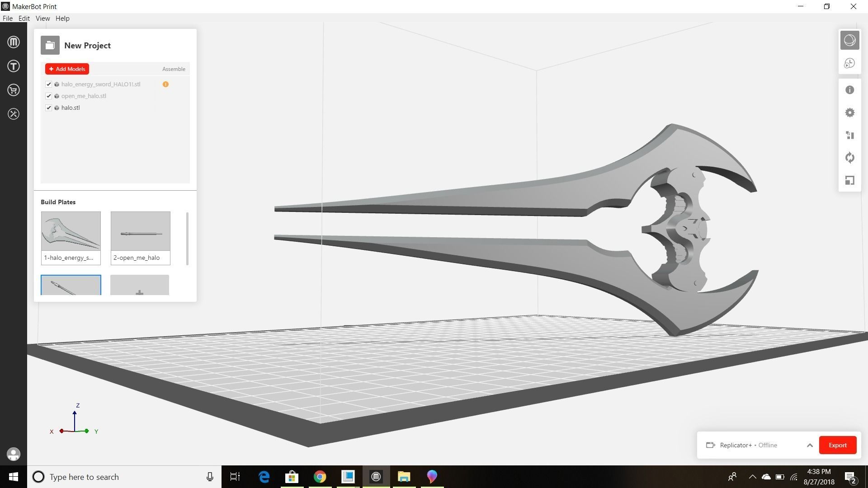Uncheck open_me_halo.stl model checkbox

(48, 96)
